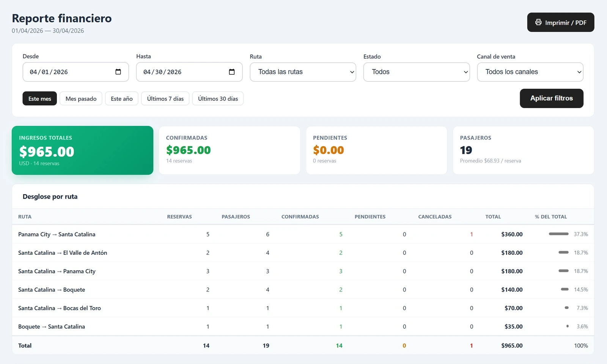The image size is (607, 364).
Task: Click the 'Pendientes' $0.00 summary card
Action: coord(377,151)
